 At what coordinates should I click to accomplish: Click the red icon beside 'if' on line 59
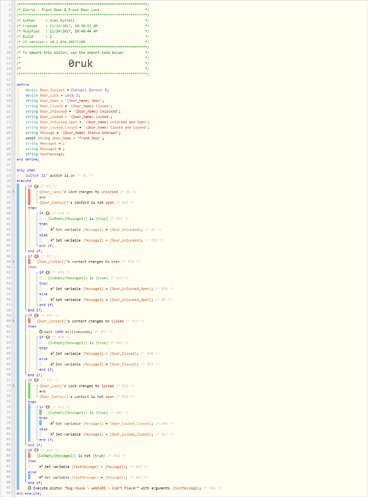tap(36, 316)
